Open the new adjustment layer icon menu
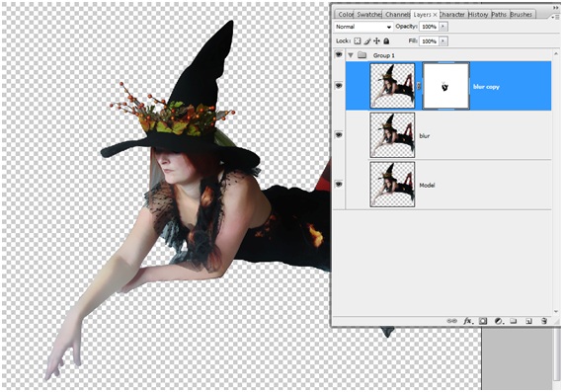Viewport: 563px width, 392px height. [x=499, y=321]
